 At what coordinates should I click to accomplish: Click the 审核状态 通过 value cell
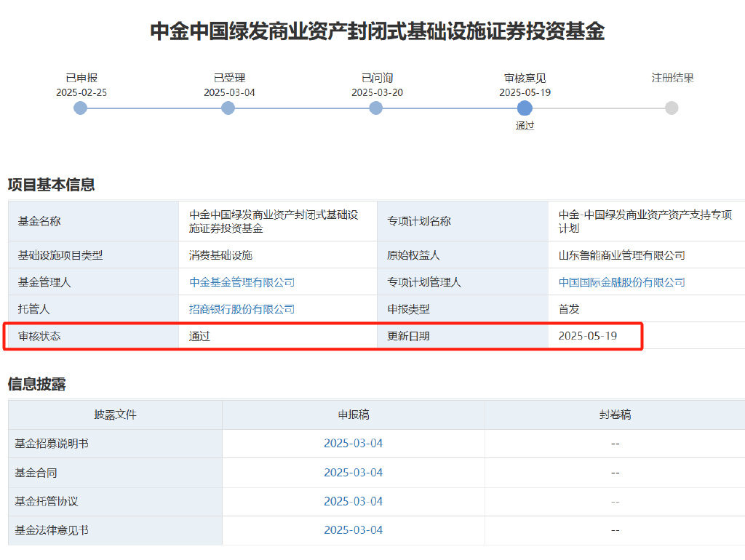(x=278, y=336)
